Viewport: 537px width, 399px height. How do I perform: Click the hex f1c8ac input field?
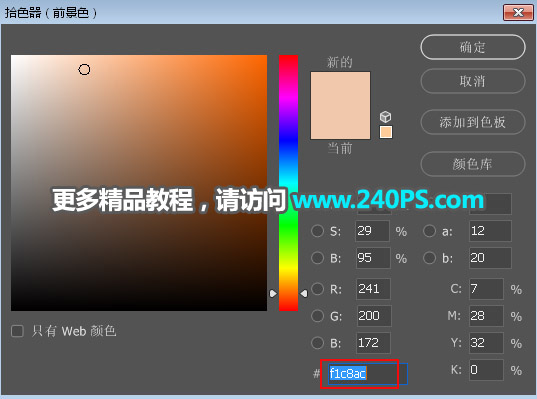pyautogui.click(x=367, y=374)
